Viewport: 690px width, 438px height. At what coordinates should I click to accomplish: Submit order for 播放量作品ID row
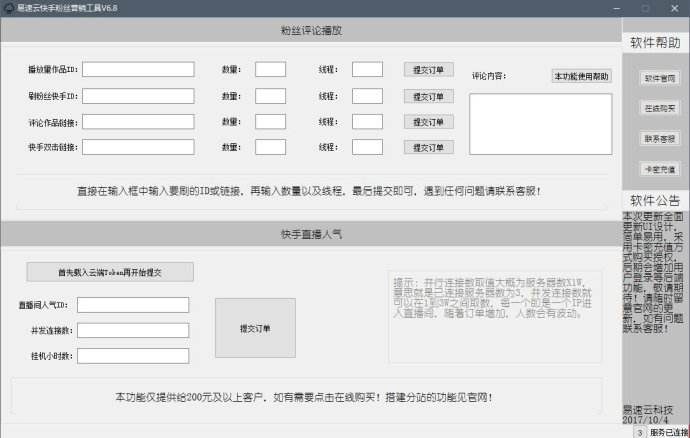(429, 70)
